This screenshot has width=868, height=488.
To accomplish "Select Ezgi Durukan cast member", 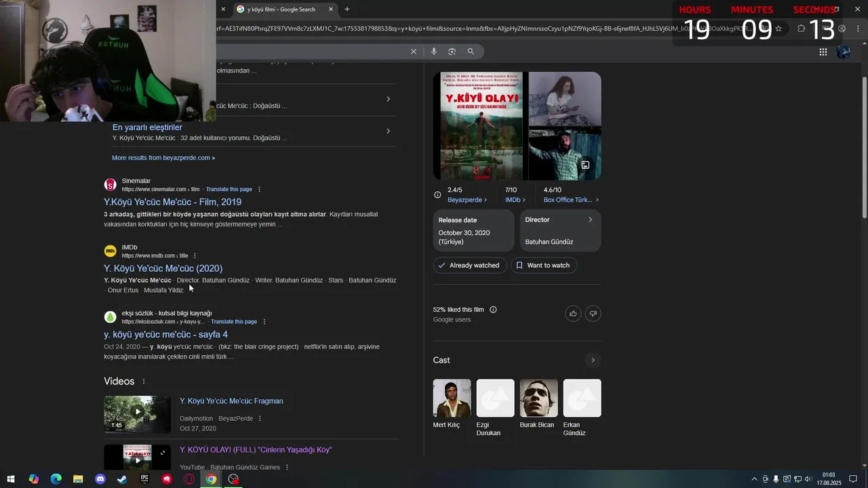I will pos(495,407).
